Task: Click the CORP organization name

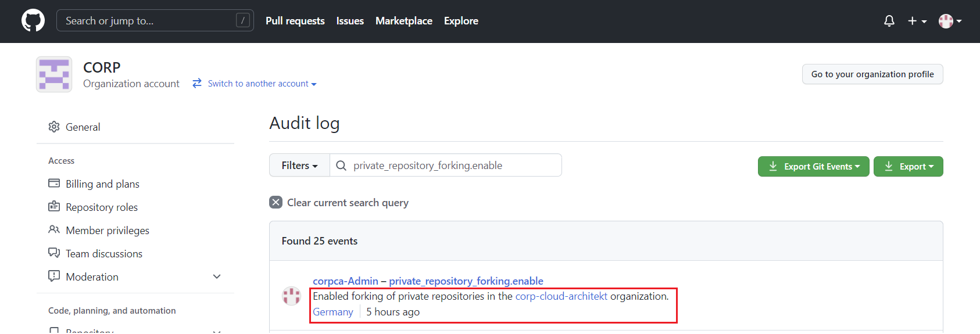Action: coord(102,67)
